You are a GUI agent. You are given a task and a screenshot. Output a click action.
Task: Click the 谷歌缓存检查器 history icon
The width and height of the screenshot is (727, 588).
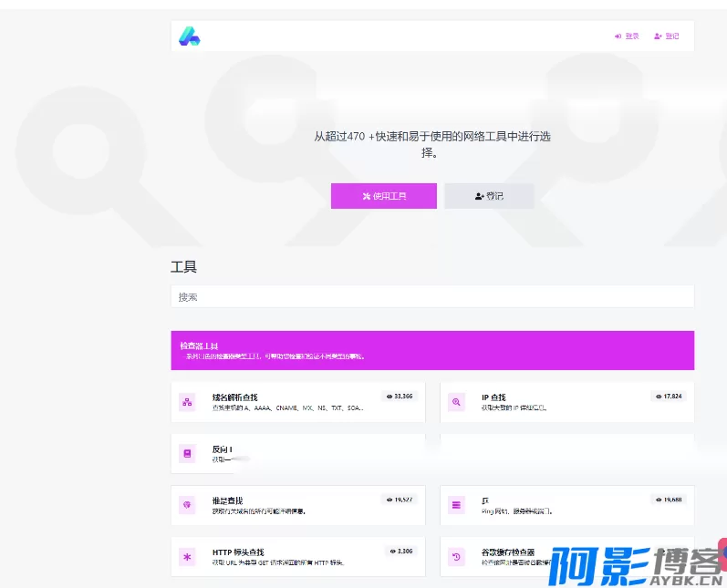tap(456, 556)
